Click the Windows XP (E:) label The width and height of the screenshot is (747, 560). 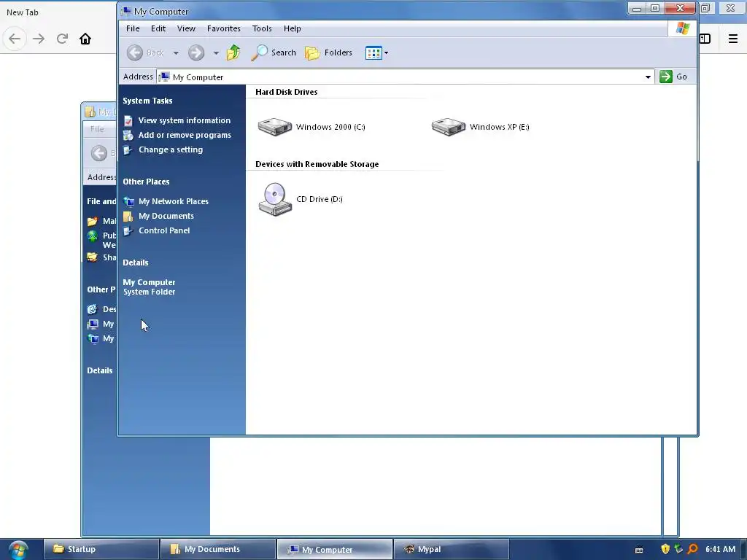pyautogui.click(x=499, y=127)
